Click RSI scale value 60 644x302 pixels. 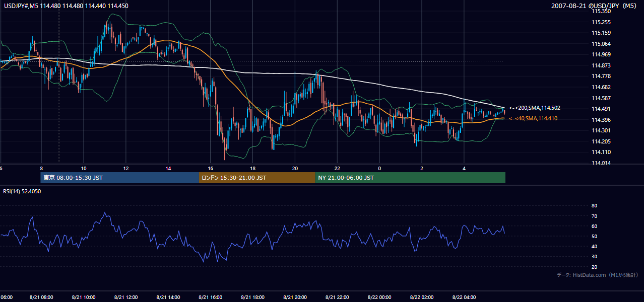594,226
